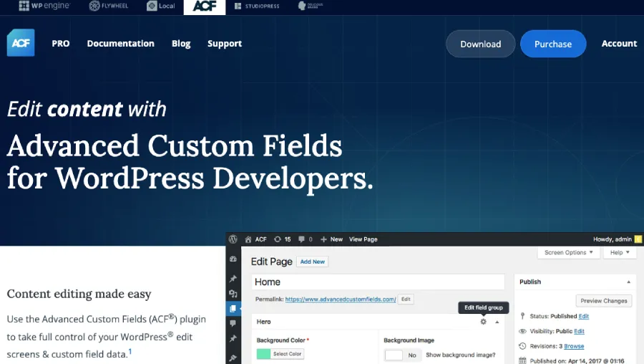
Task: Collapse the Hero field group panel
Action: (x=497, y=322)
